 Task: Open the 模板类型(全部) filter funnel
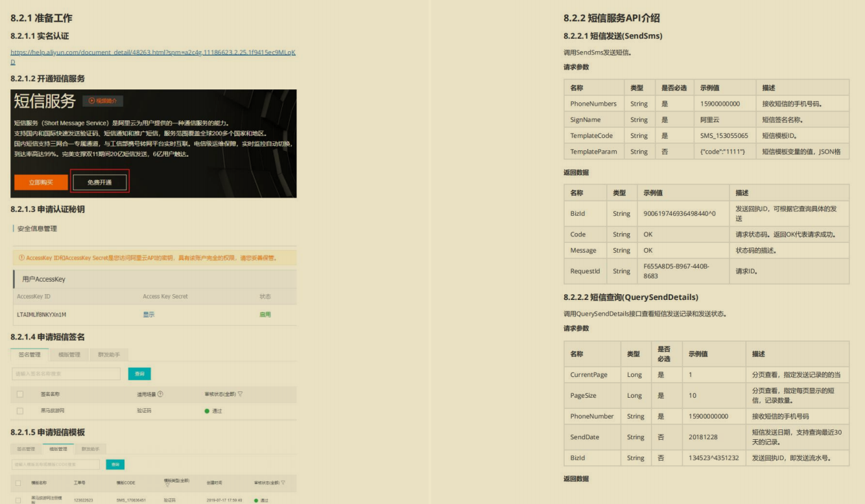coord(167,485)
